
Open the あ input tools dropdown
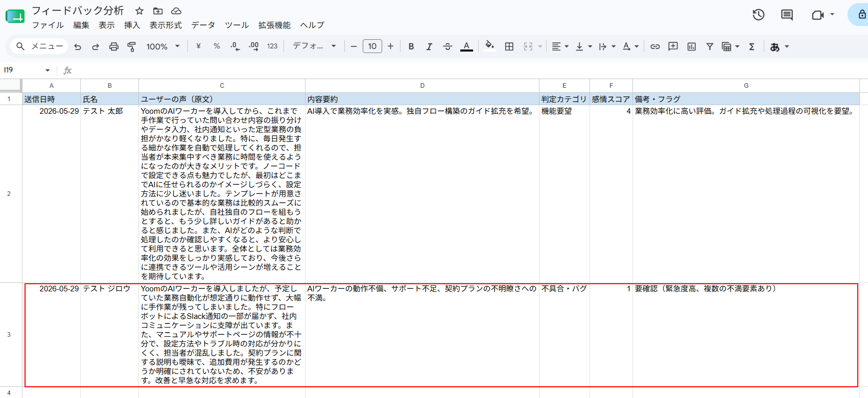point(780,46)
